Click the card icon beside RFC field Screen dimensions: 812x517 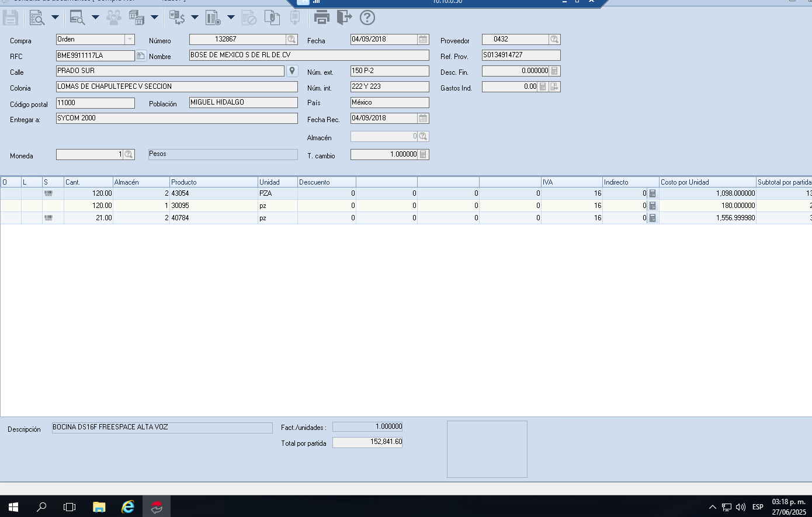tap(141, 55)
